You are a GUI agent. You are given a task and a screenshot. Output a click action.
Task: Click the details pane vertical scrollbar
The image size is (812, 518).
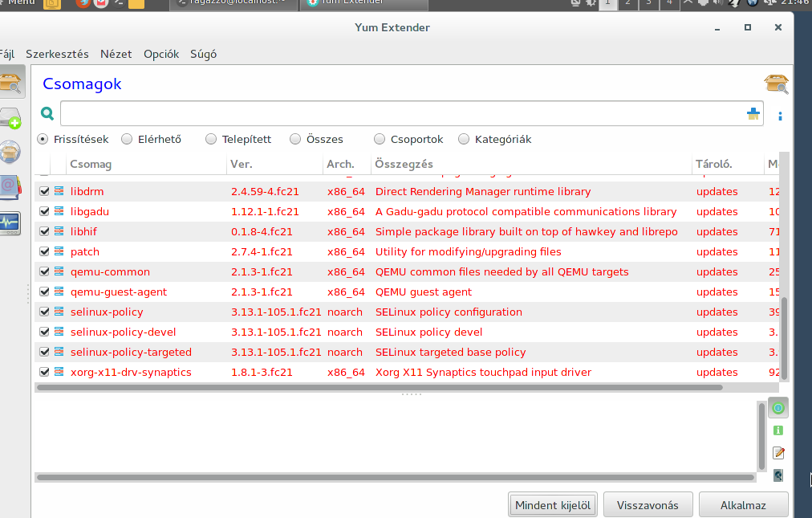[761, 436]
